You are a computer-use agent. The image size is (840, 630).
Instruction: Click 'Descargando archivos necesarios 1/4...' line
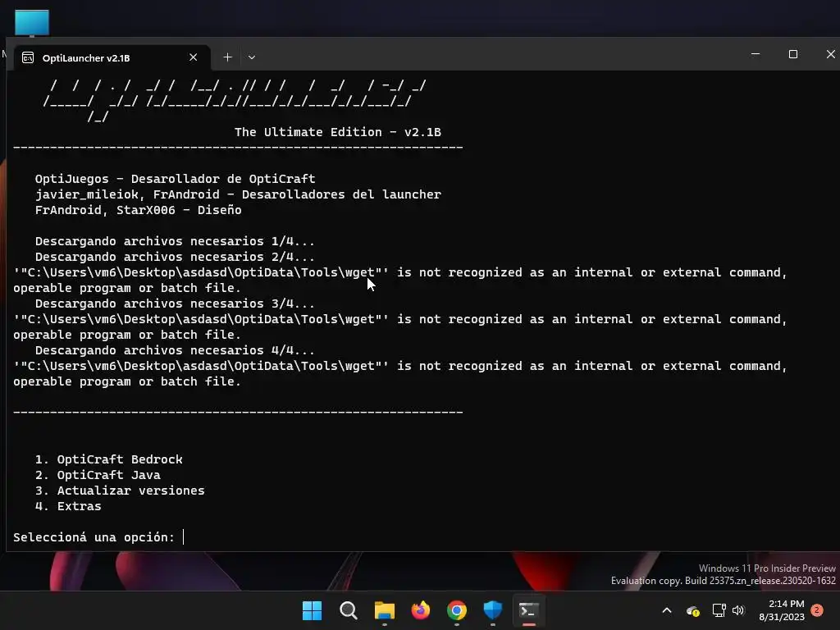click(175, 241)
